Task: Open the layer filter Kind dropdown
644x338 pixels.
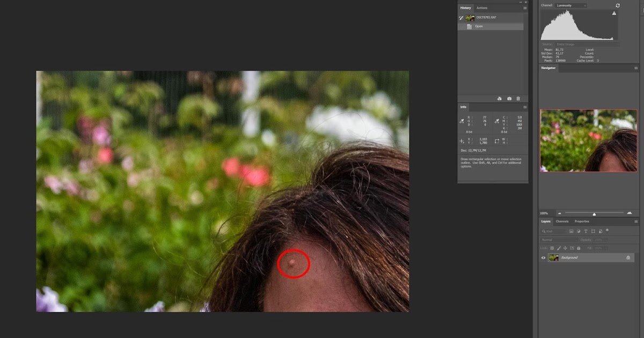Action: [553, 231]
